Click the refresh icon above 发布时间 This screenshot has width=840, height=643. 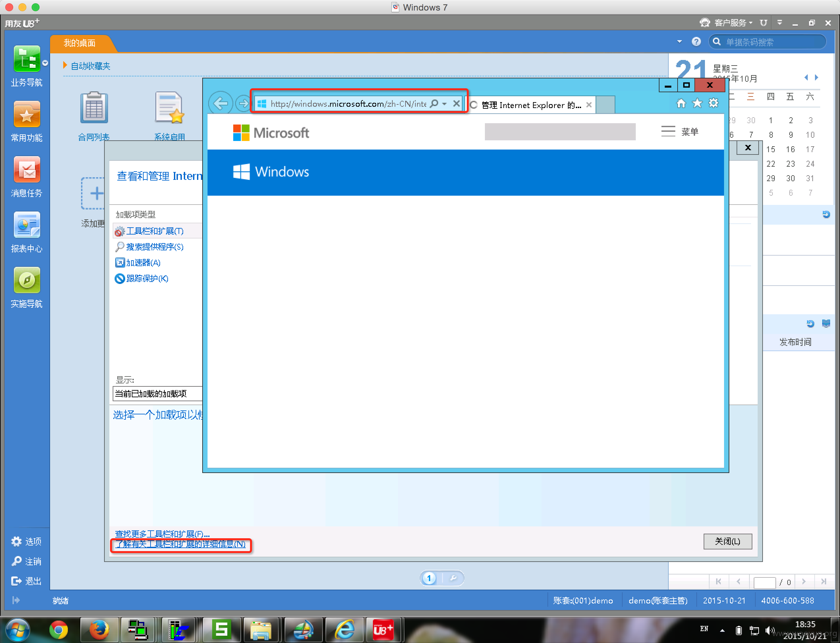point(810,324)
